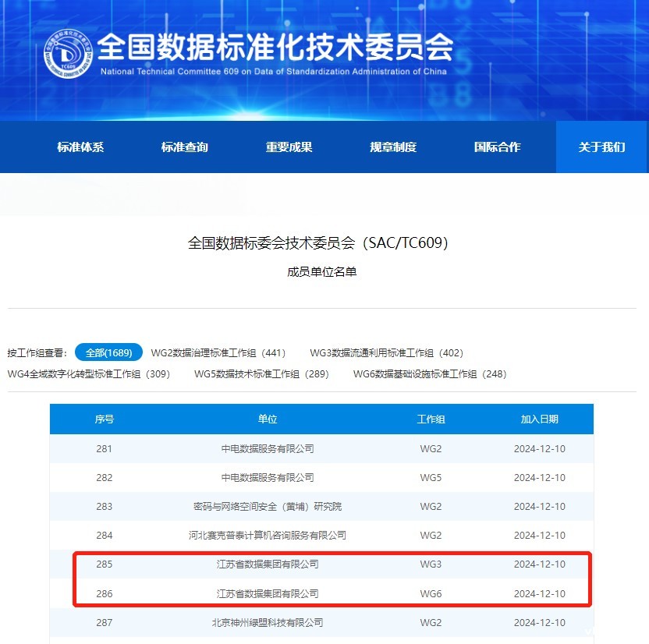Image resolution: width=649 pixels, height=644 pixels.
Task: Open the 标准查询 menu item
Action: [x=185, y=147]
